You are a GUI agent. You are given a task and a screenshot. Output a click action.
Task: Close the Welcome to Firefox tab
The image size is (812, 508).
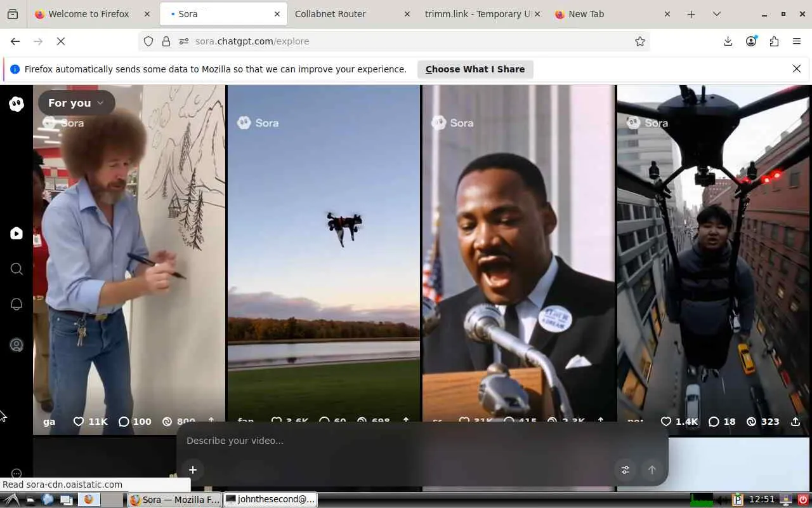tap(147, 14)
